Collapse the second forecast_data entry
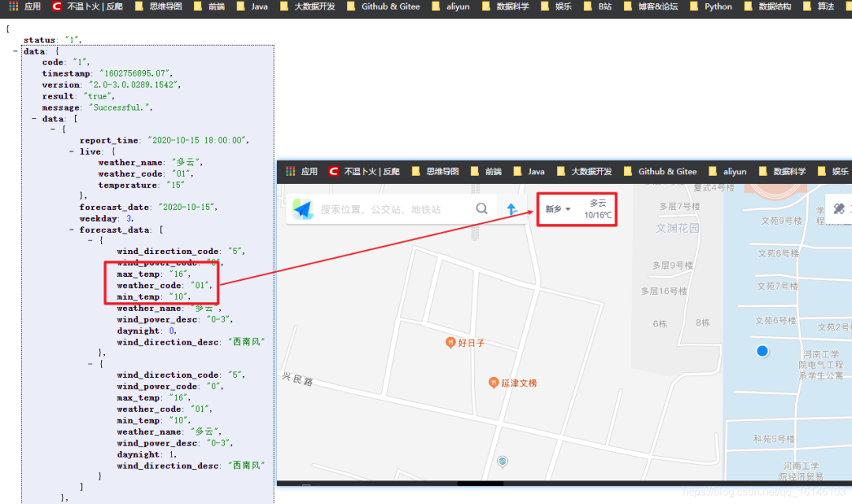 coord(90,364)
